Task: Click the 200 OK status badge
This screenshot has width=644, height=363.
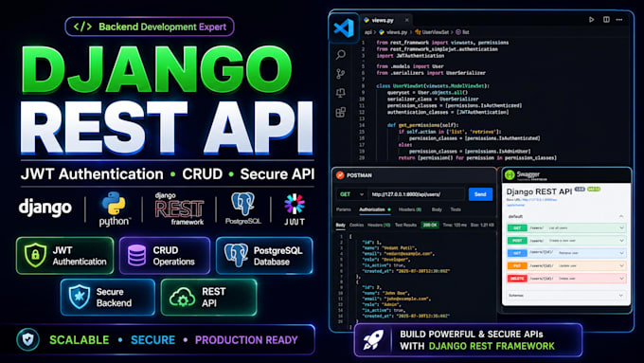Action: click(x=430, y=225)
